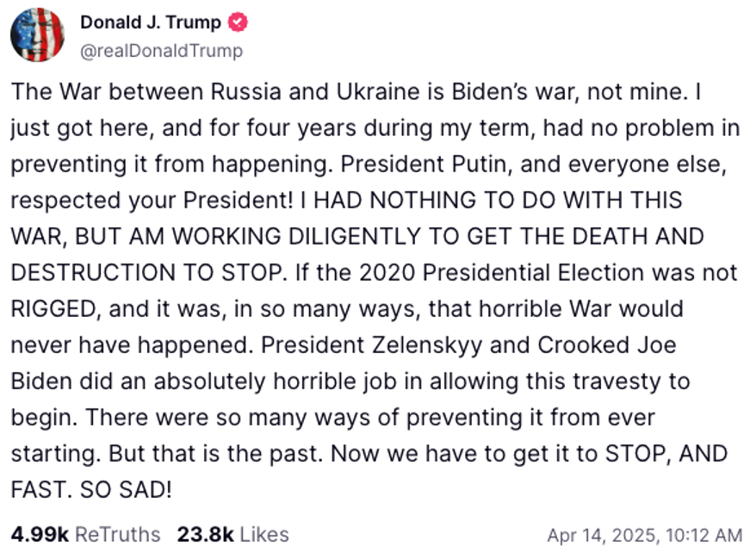Click the red verified badge icon
Screen dimensions: 756x558
tap(238, 22)
